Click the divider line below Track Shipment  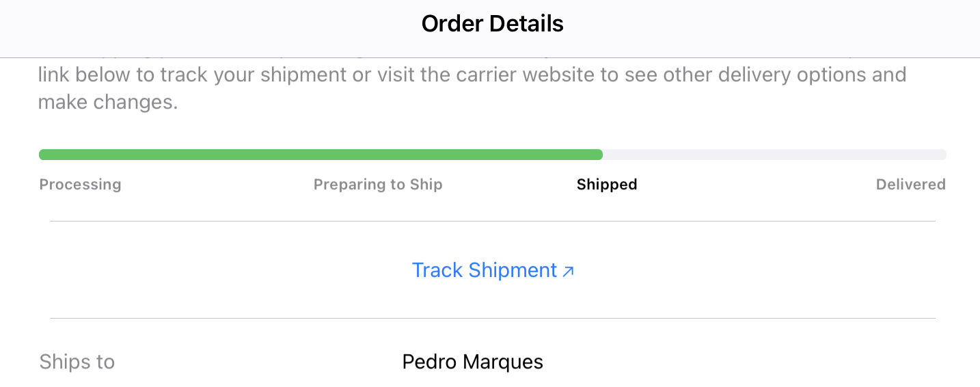493,318
